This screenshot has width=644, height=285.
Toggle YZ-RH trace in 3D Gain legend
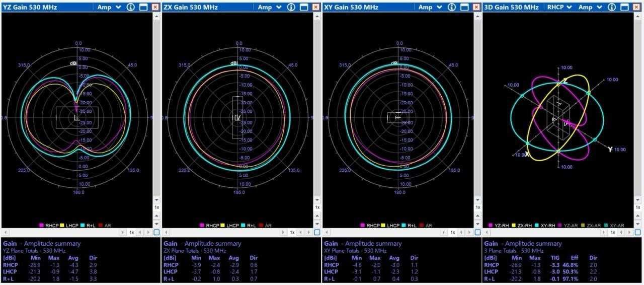tap(500, 226)
